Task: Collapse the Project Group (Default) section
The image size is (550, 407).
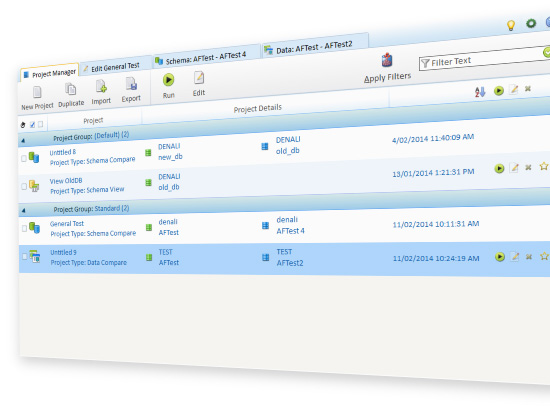Action: [x=23, y=141]
